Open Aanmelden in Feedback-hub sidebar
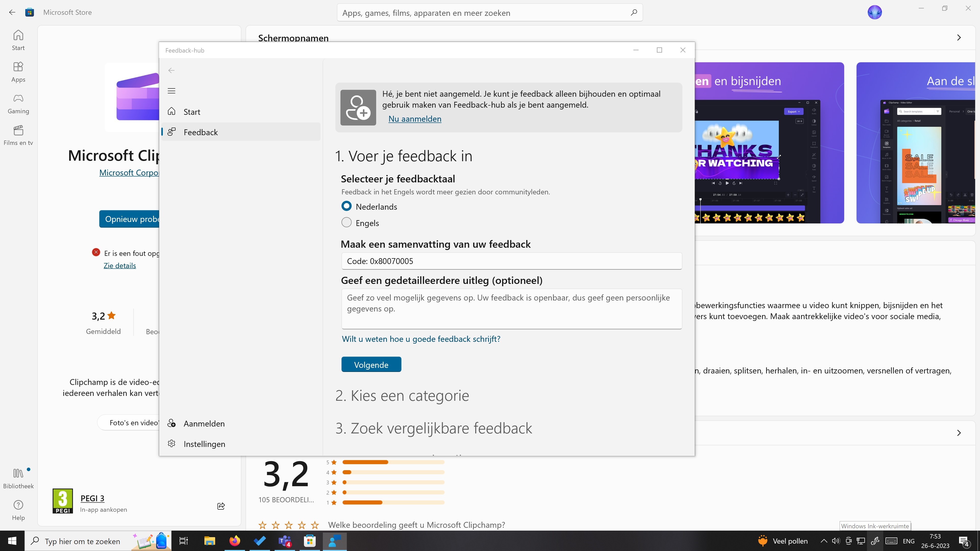 click(x=241, y=423)
